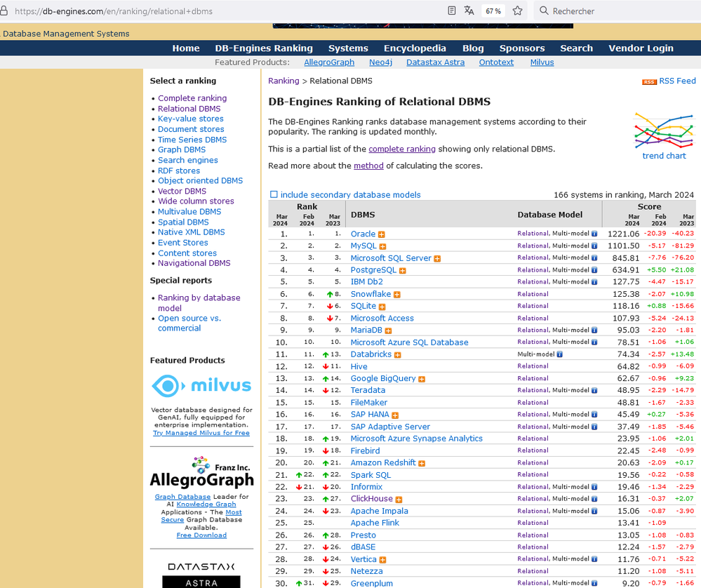Expand MySQL details plus icon

coord(382,246)
